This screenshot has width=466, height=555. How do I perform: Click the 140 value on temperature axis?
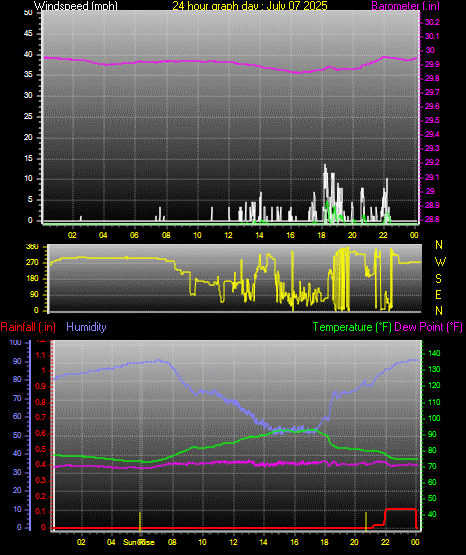434,353
